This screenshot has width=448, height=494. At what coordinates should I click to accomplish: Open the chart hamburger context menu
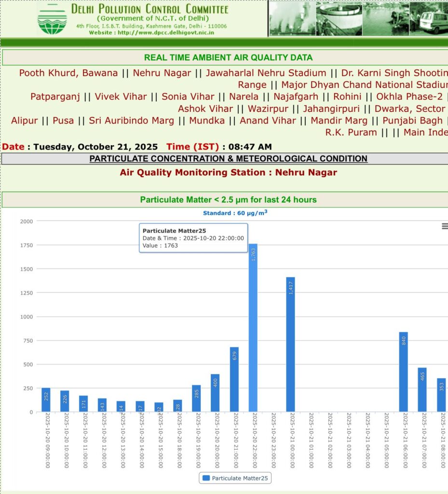tap(444, 226)
